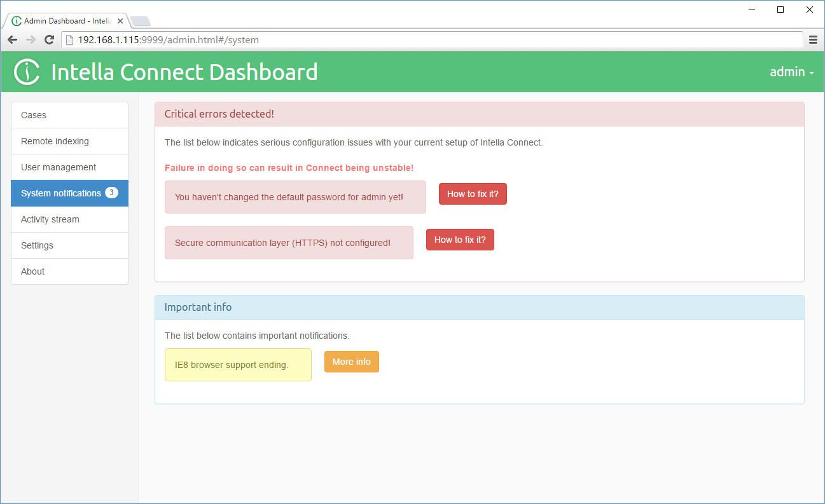Viewport: 825px width, 504px height.
Task: Open the Chrome hamburger menu
Action: [x=813, y=40]
